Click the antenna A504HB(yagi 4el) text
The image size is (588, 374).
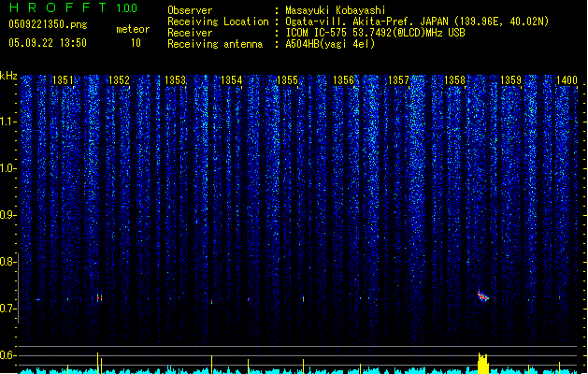330,44
